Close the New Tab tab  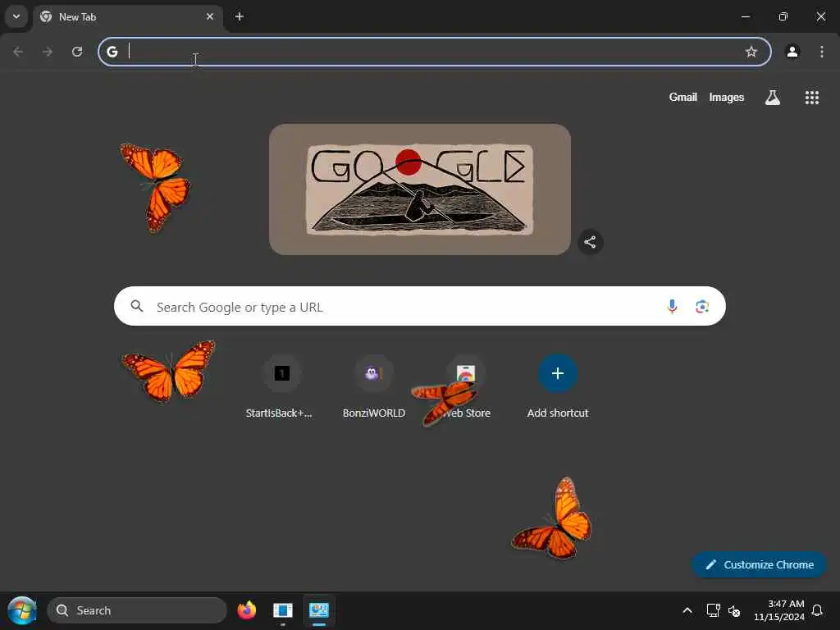point(210,16)
